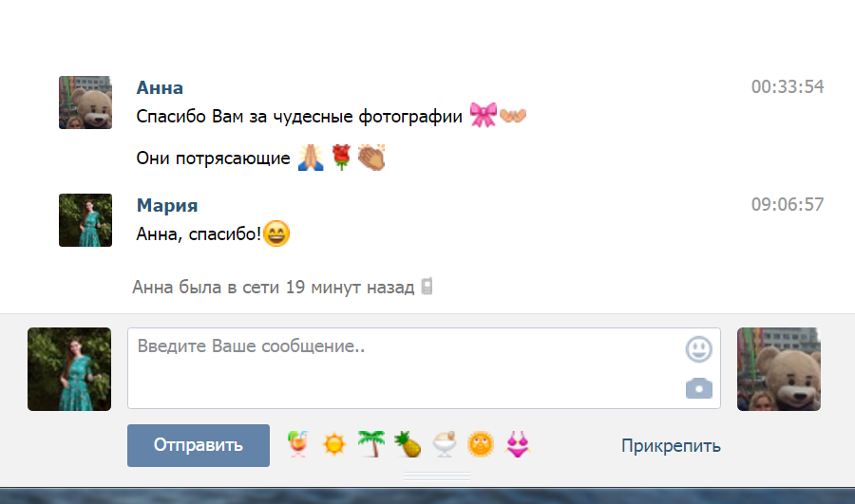Open recipient's bear avatar right of input
Viewport: 855px width, 504px height.
779,369
